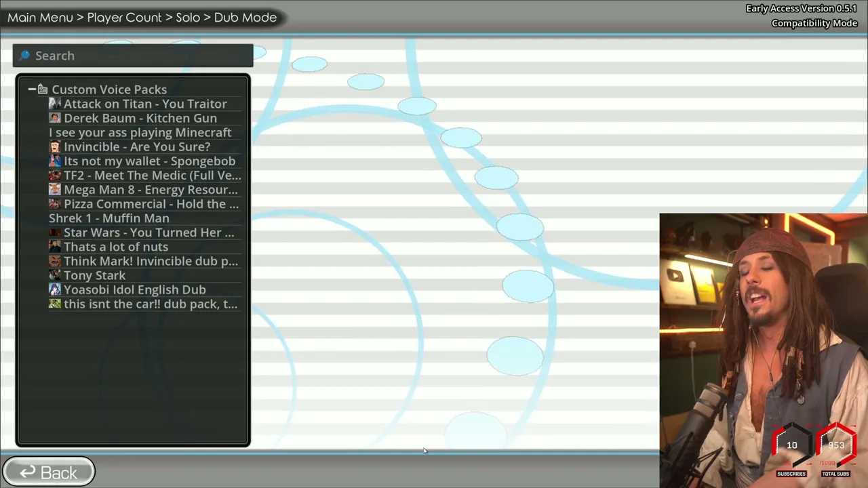Select the Spongebob wallet pack thumbnail
The height and width of the screenshot is (488, 868).
(55, 161)
